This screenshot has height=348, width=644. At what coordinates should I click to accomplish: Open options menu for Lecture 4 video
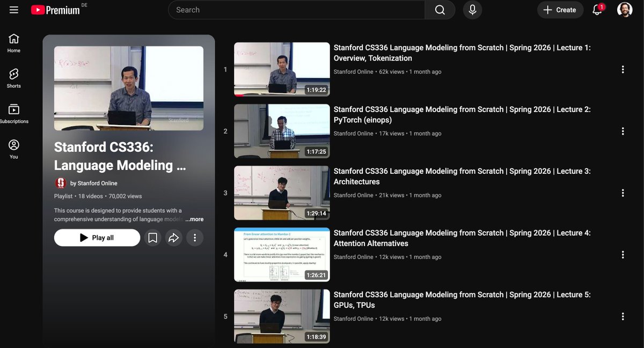point(623,254)
